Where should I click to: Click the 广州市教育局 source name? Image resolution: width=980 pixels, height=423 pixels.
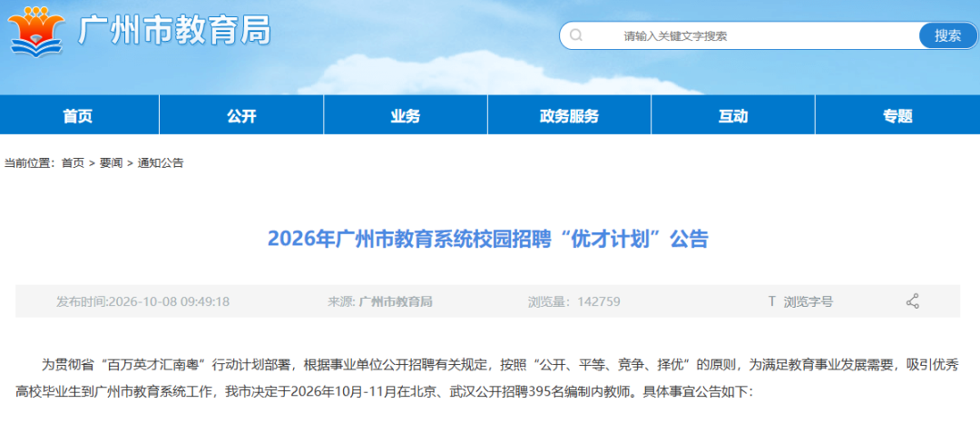[396, 301]
